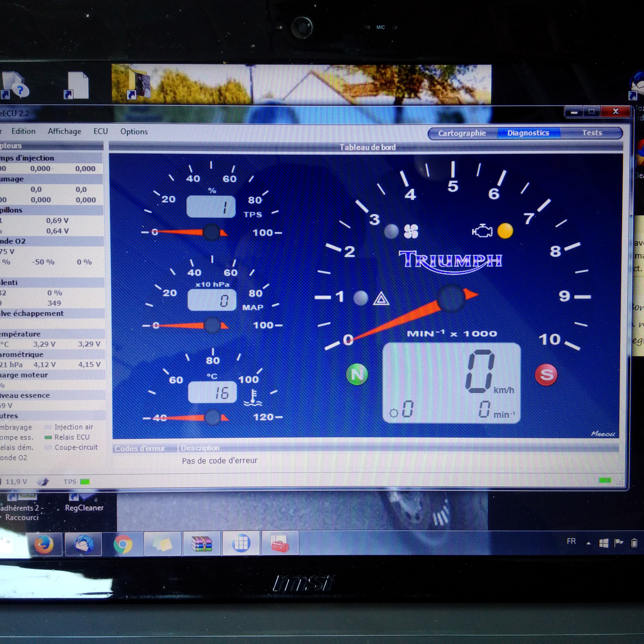Open Sticky Notes from the taskbar
The height and width of the screenshot is (644, 644).
point(162,544)
